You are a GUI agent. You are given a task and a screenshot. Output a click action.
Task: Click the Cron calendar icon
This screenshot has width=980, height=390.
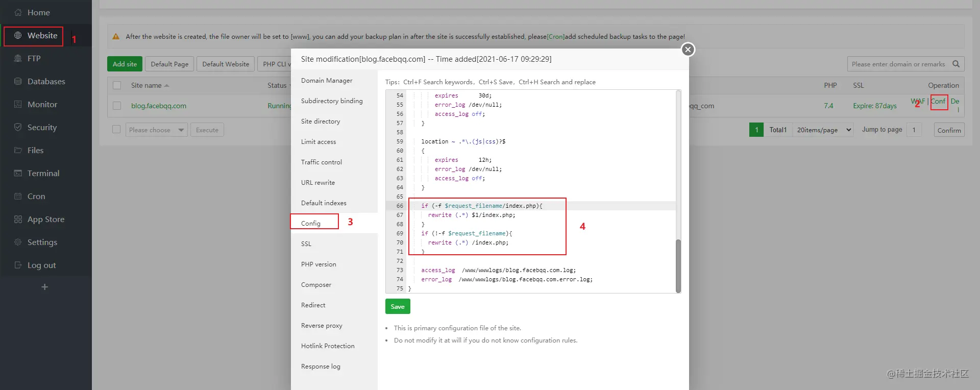pyautogui.click(x=18, y=196)
